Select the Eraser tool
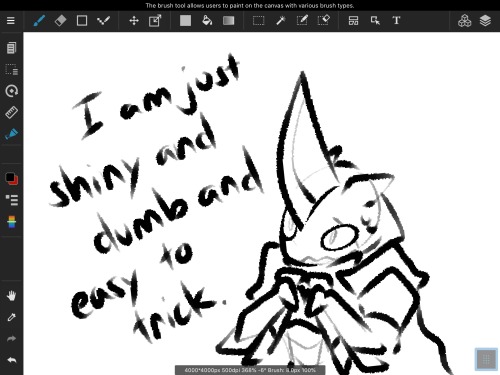This screenshot has width=500, height=375. [60, 21]
